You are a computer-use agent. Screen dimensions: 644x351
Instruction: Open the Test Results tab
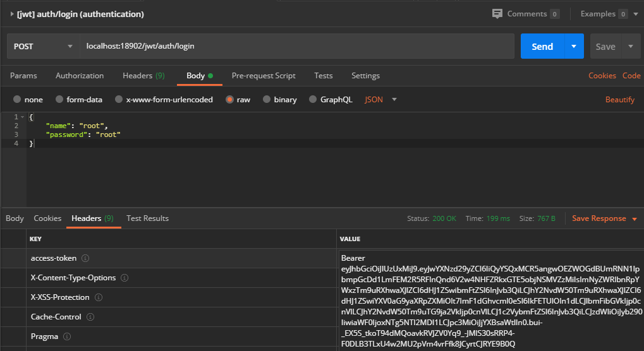(147, 218)
